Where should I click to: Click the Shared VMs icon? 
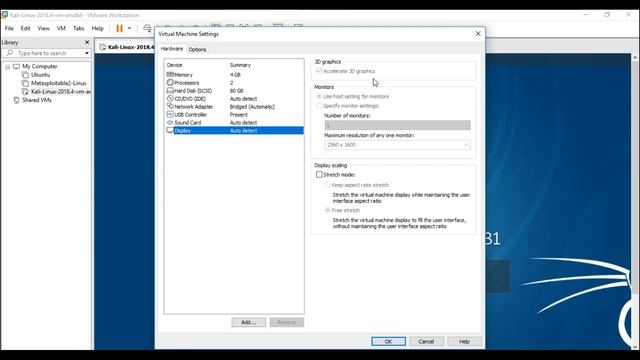17,100
